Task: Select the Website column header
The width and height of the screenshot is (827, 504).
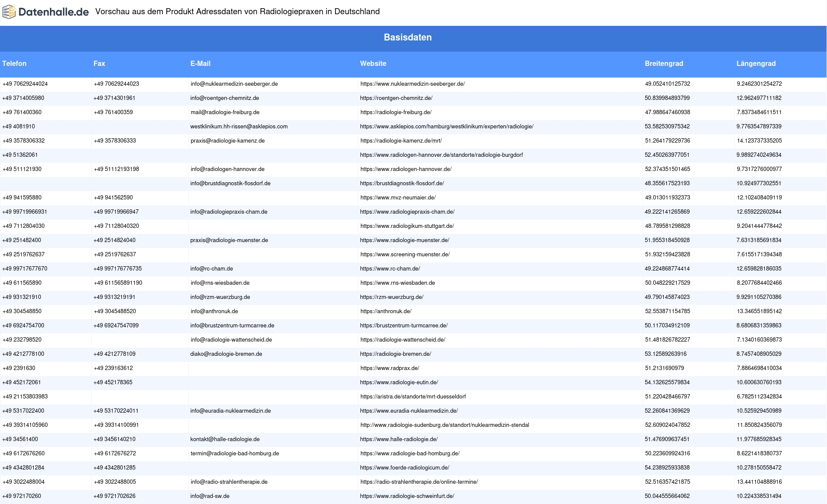Action: tap(373, 64)
